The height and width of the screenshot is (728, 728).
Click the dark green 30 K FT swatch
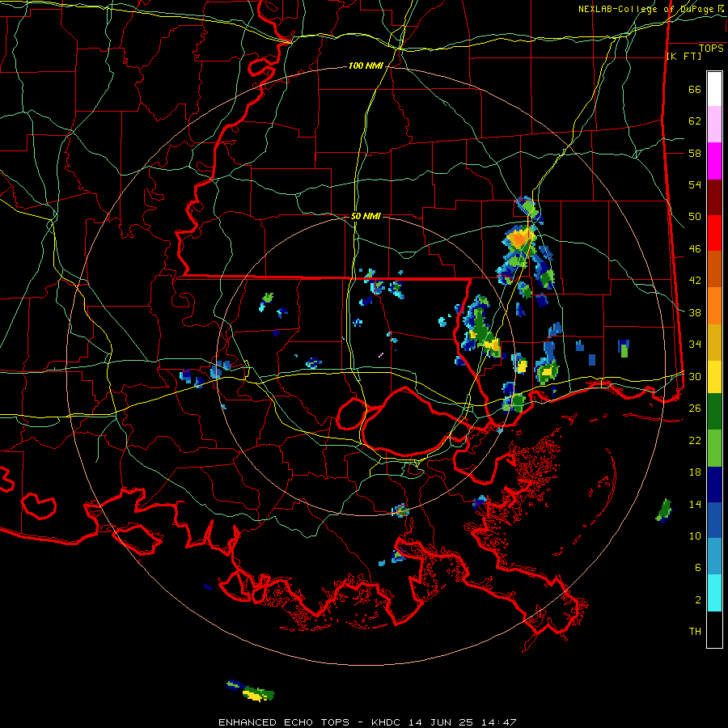click(x=714, y=412)
